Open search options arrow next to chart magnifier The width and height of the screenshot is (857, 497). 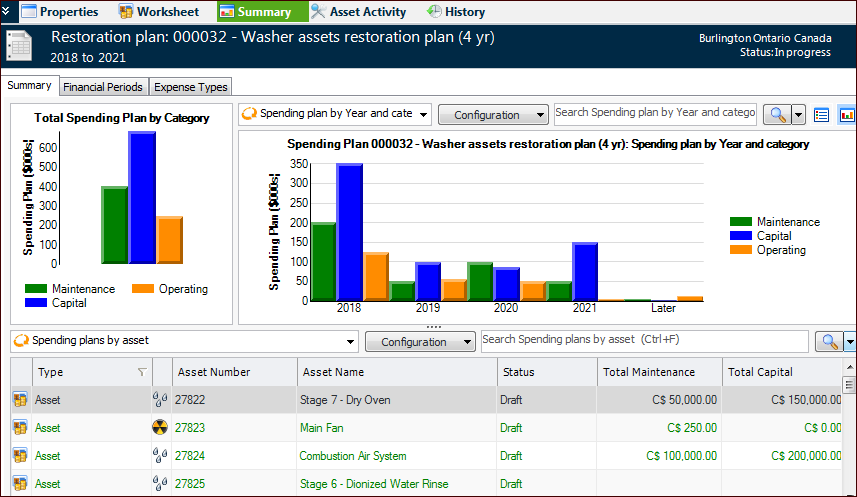[x=798, y=115]
